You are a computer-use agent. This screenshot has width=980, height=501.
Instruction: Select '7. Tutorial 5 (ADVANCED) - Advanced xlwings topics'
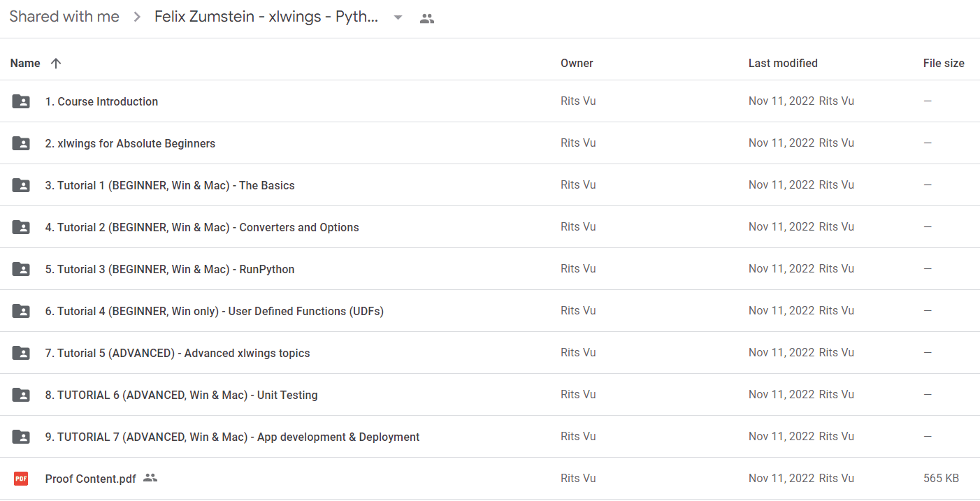pos(178,353)
